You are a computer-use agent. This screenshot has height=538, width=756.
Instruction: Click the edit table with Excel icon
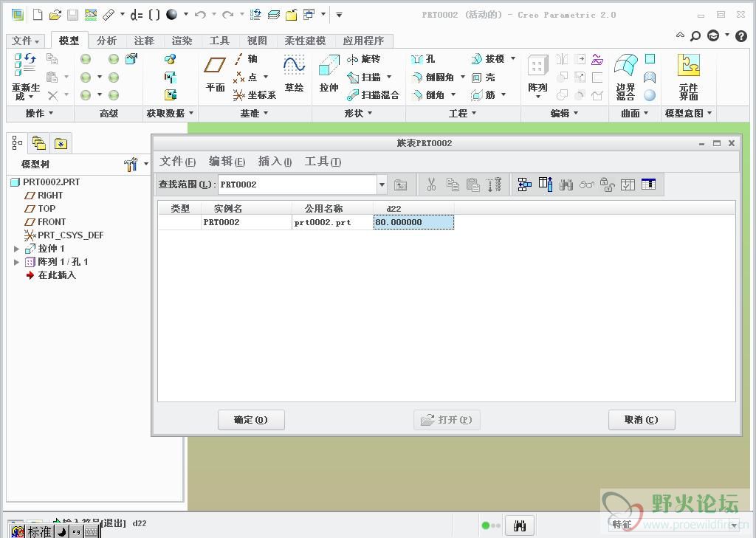coord(648,184)
